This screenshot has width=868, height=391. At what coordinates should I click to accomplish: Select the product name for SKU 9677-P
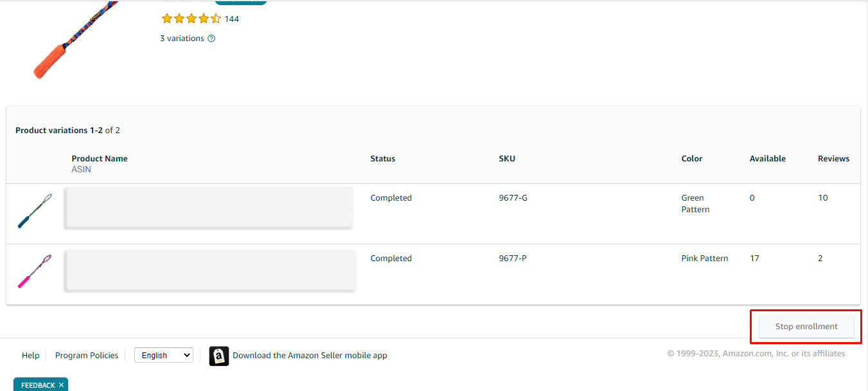point(209,270)
